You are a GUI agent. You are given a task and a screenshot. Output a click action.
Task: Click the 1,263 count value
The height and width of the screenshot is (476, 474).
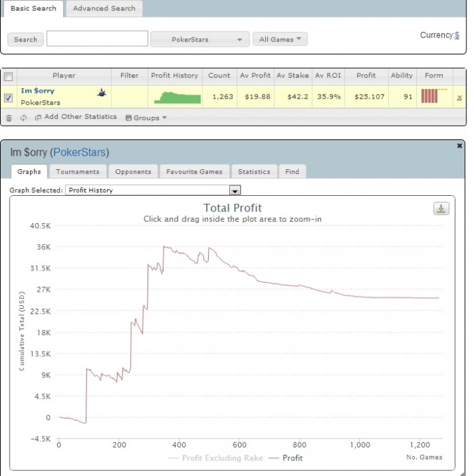[223, 97]
